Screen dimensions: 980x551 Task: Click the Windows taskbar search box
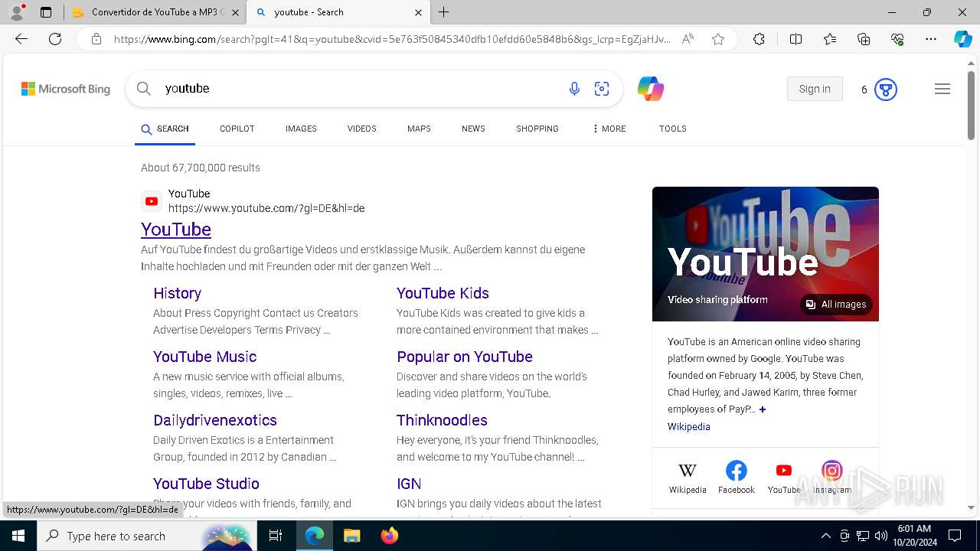point(147,536)
